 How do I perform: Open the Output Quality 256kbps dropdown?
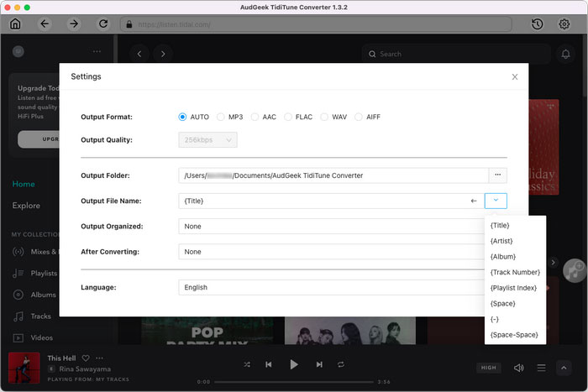(207, 140)
